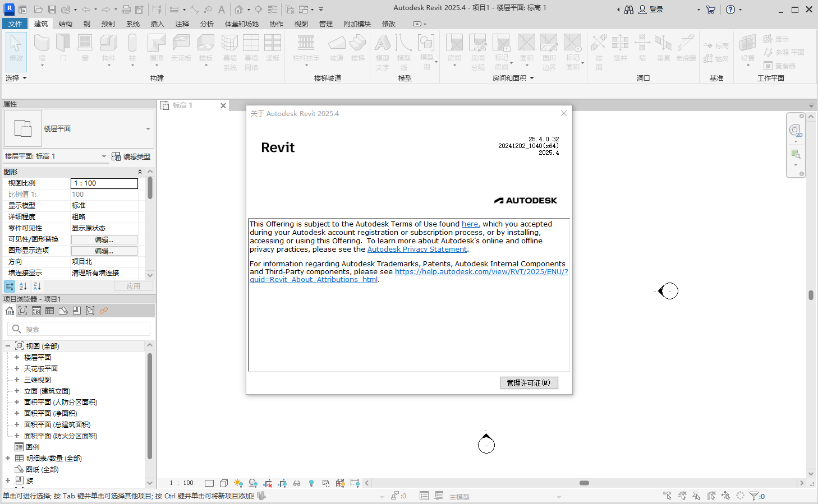
Task: Click the 管理许可证(M) button
Action: 529,383
